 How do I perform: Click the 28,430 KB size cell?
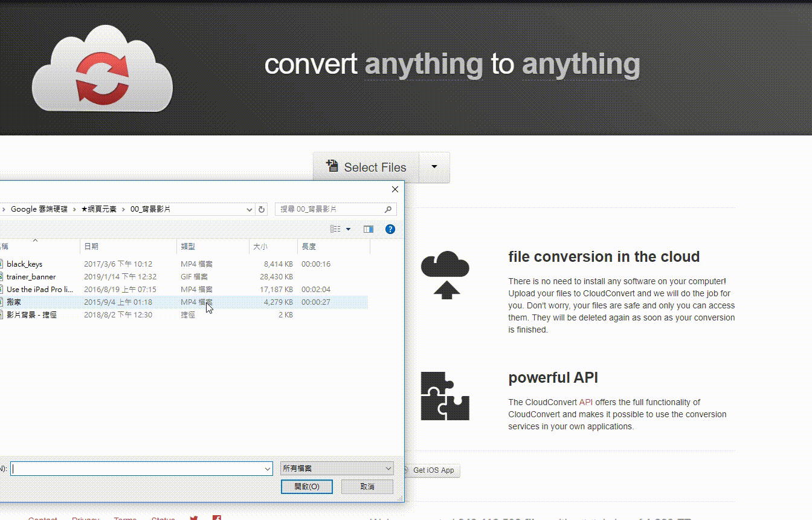click(276, 277)
